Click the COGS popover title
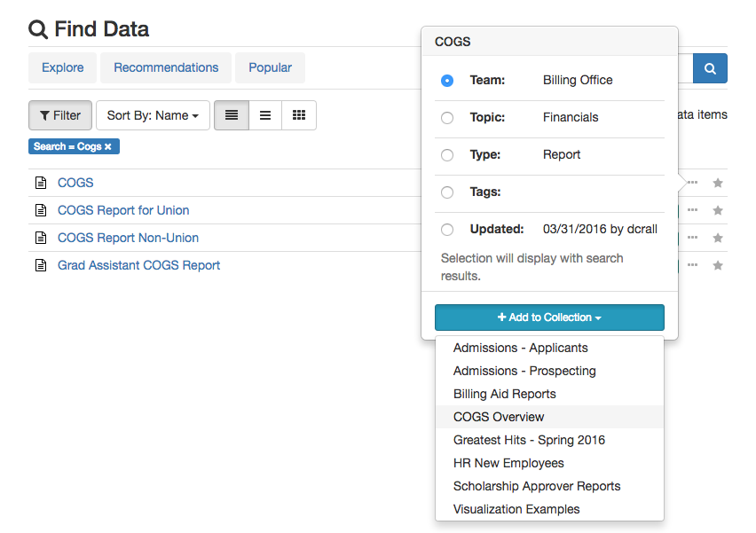 [x=453, y=42]
